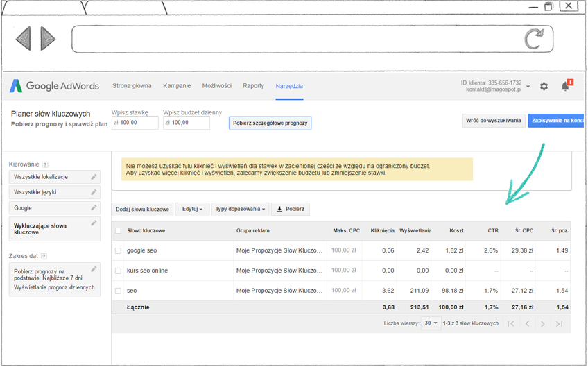The image size is (588, 367).
Task: Sort by Grupa reklam column header
Action: click(x=253, y=231)
